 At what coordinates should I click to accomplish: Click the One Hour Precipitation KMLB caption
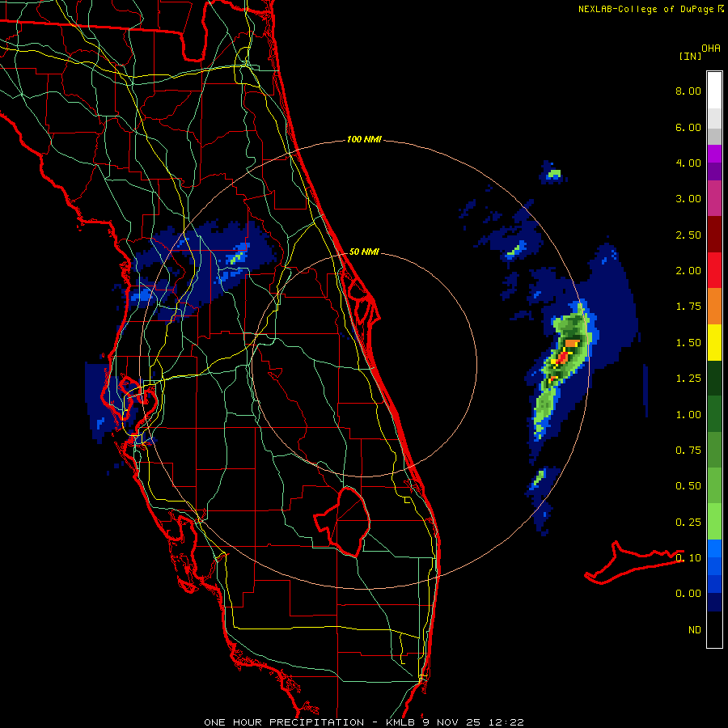[364, 722]
